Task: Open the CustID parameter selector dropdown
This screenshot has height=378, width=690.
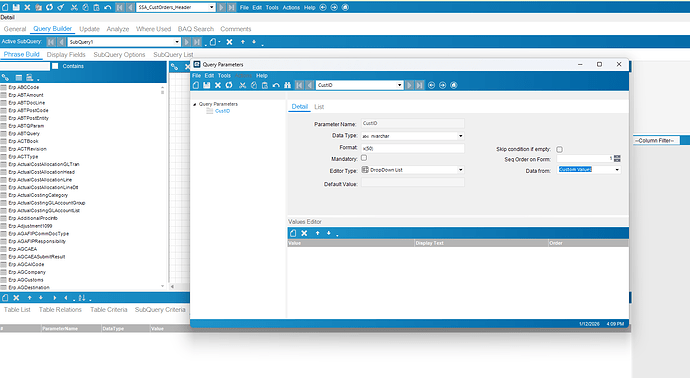Action: (x=399, y=85)
